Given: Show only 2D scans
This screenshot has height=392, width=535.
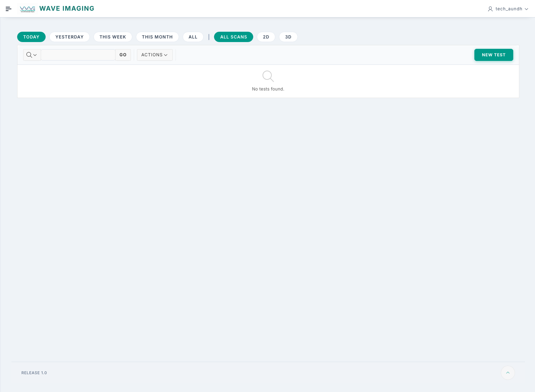Looking at the screenshot, I should [x=266, y=37].
